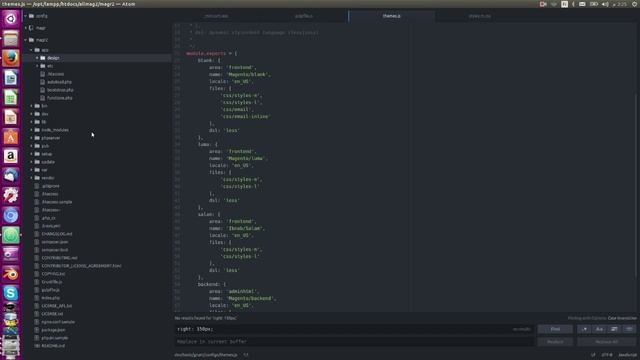Click the book icon beside README.md
The width and height of the screenshot is (640, 360).
pos(37,346)
